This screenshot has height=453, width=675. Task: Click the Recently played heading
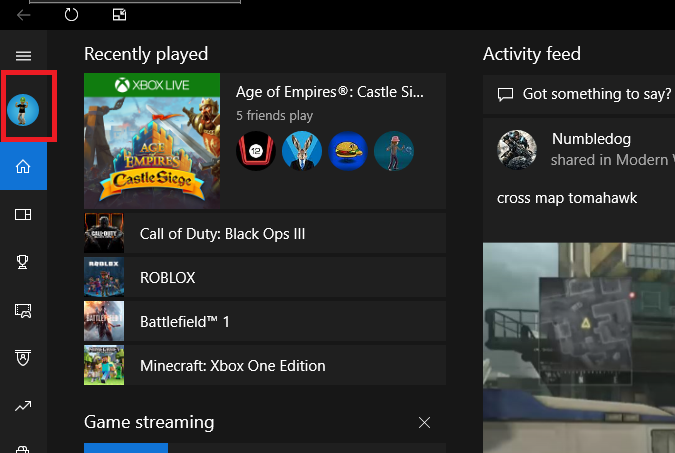(146, 54)
